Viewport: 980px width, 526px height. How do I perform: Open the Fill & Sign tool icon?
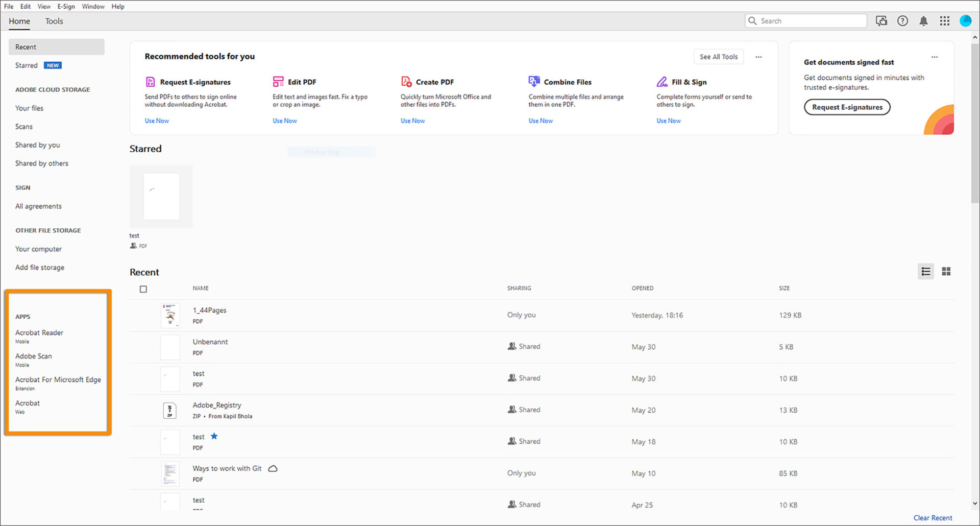(663, 82)
